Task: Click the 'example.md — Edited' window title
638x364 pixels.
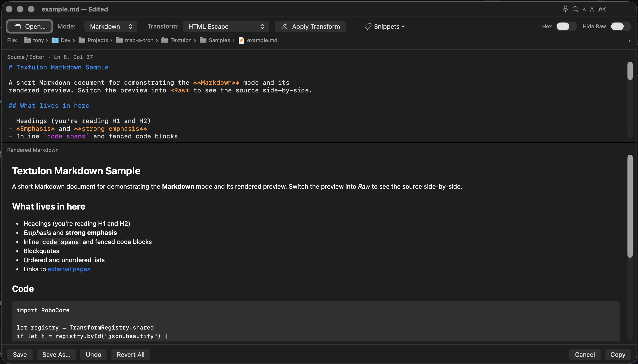Action: pyautogui.click(x=75, y=9)
